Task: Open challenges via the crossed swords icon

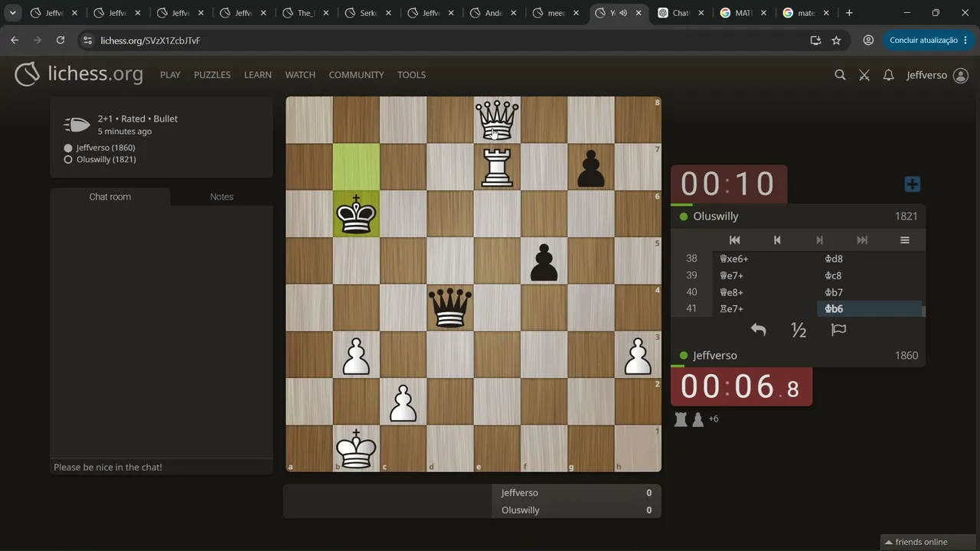Action: (864, 75)
